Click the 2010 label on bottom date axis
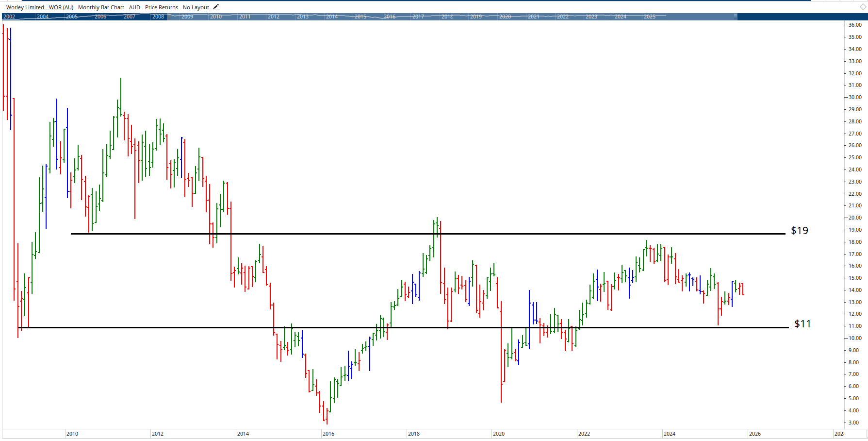 coord(72,434)
